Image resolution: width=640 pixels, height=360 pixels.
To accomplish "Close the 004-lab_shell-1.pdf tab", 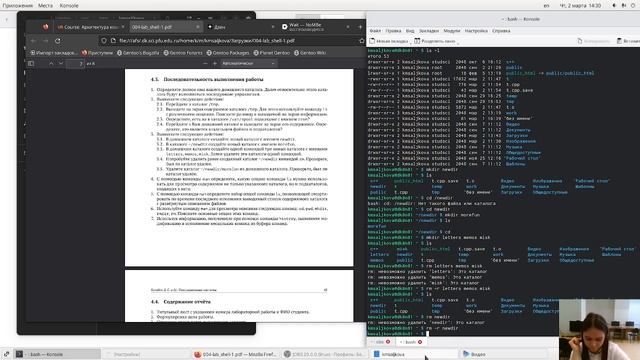I will (x=198, y=27).
